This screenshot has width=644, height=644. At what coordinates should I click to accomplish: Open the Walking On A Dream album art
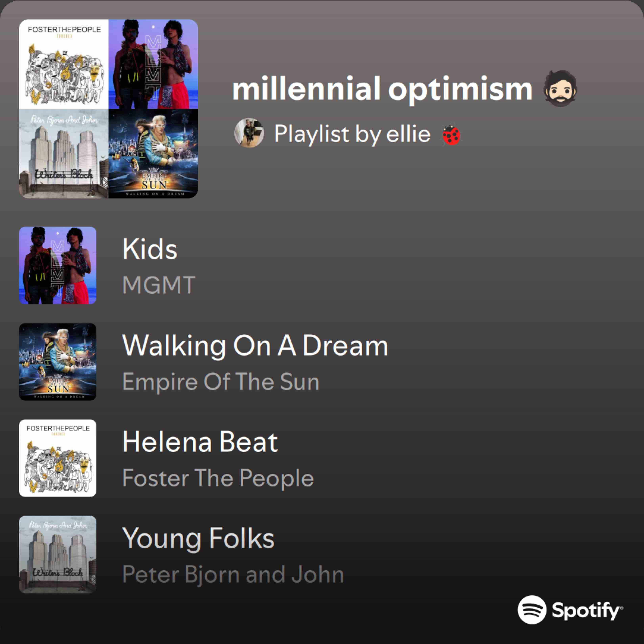coord(58,362)
